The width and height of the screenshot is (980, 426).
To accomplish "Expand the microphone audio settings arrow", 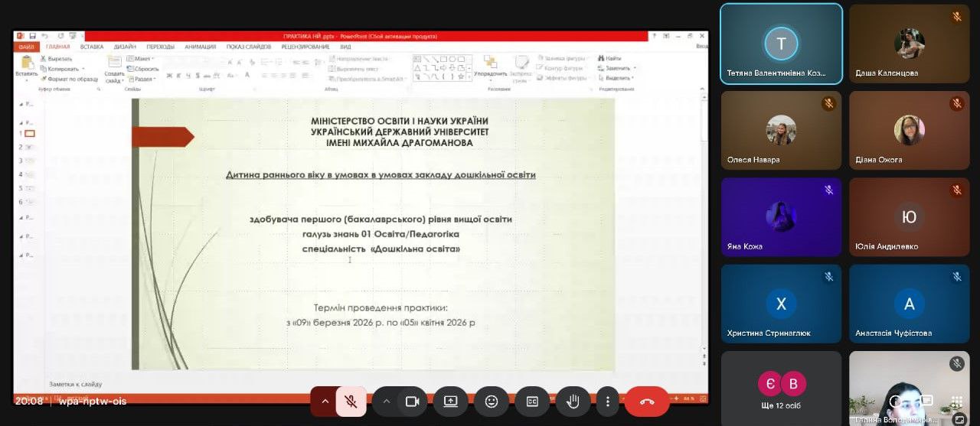I will (325, 402).
